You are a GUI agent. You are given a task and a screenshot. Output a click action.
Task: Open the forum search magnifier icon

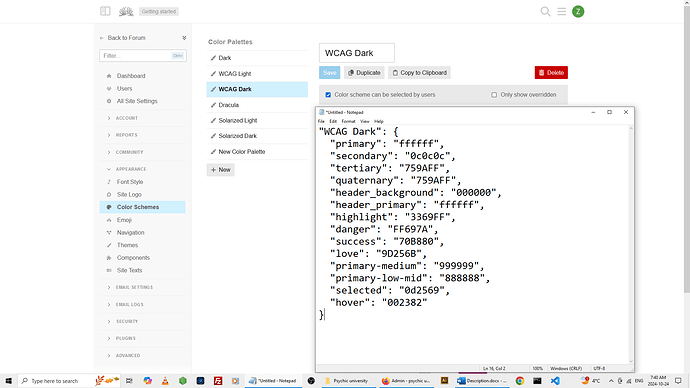coord(545,11)
